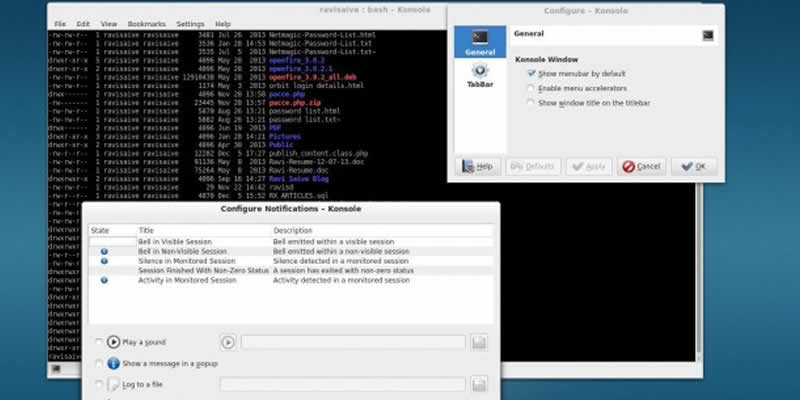Click 'Public' directory in terminal listing
The width and height of the screenshot is (800, 400).
[281, 145]
